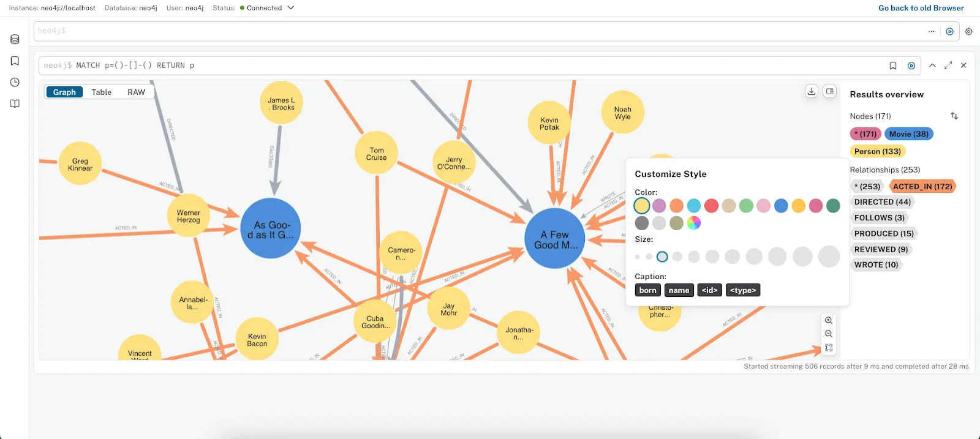980x439 pixels.
Task: Close the MATCH query result frame
Action: (963, 66)
